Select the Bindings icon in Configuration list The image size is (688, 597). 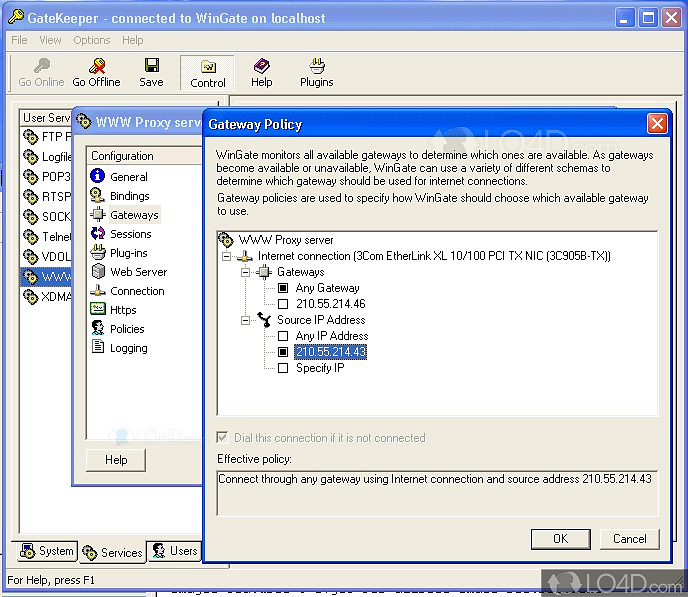[97, 195]
